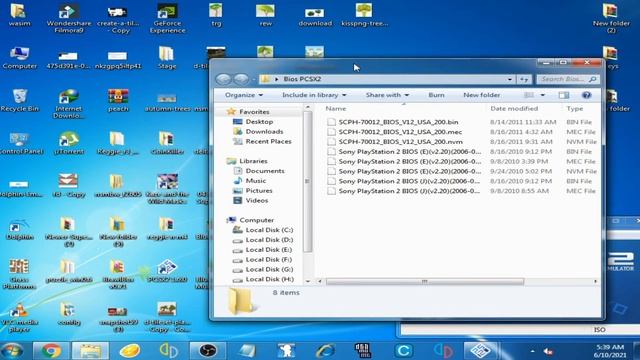Open GeForce Experience desktop shortcut
The image size is (640, 360).
167,18
